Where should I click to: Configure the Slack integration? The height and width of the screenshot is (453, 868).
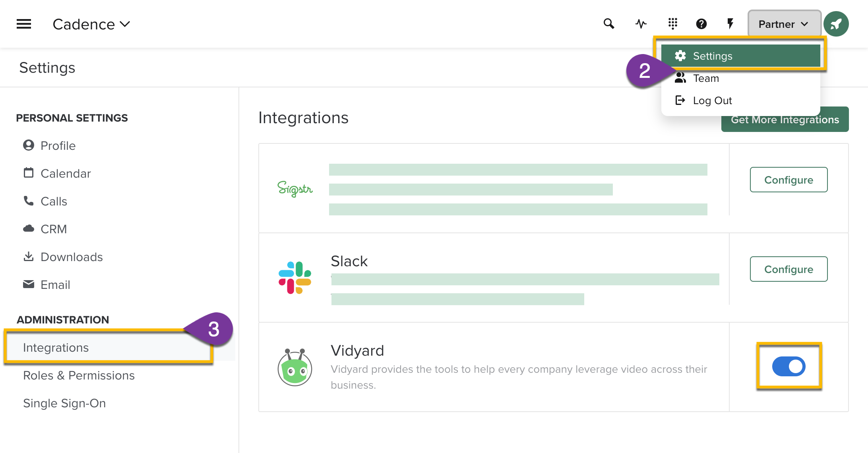tap(789, 269)
